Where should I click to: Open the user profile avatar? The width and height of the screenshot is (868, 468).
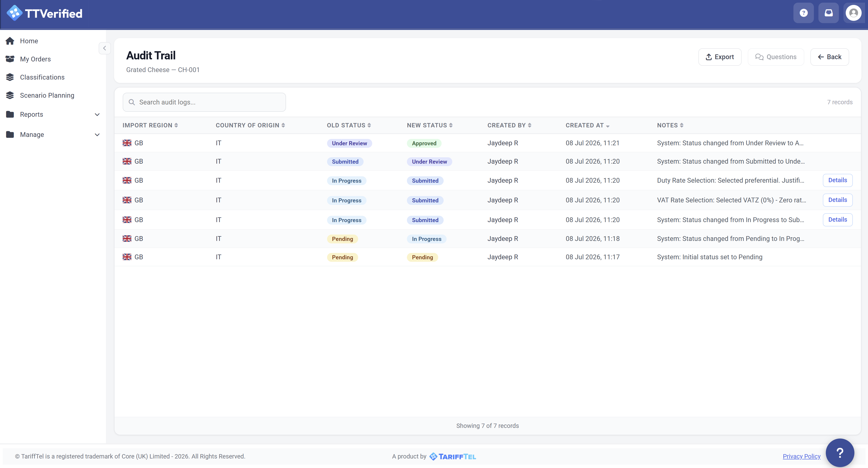click(853, 13)
